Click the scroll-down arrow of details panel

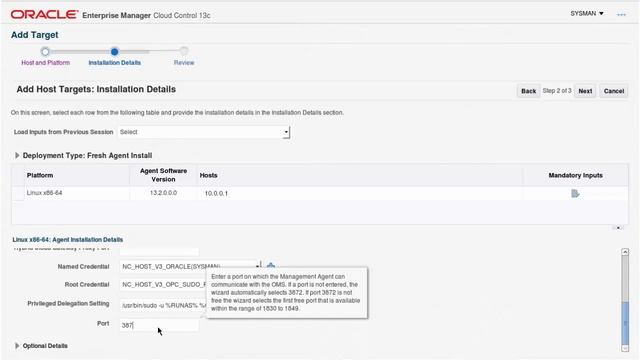tap(625, 348)
